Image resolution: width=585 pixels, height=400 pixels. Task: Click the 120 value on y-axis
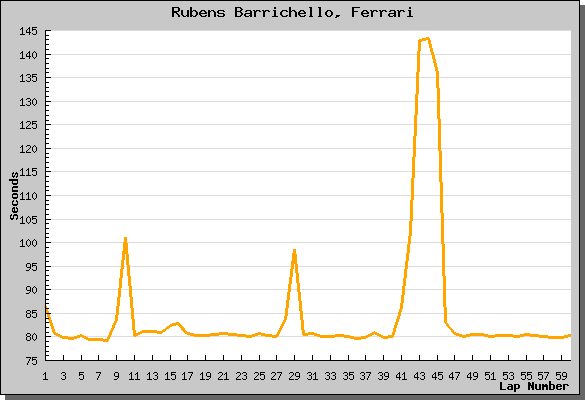pos(29,149)
